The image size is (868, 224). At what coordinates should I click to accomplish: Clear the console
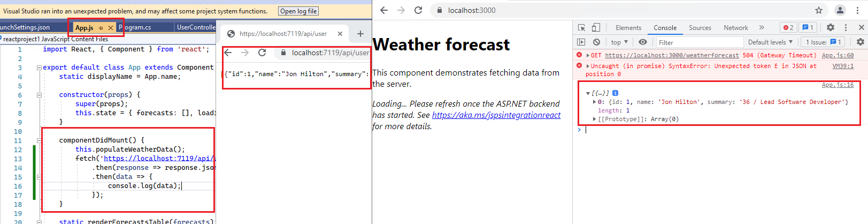(x=596, y=42)
